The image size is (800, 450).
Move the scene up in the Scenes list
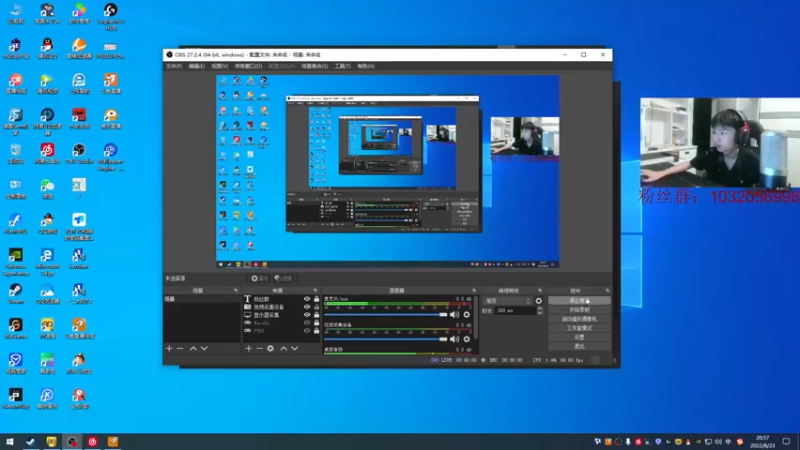point(193,348)
